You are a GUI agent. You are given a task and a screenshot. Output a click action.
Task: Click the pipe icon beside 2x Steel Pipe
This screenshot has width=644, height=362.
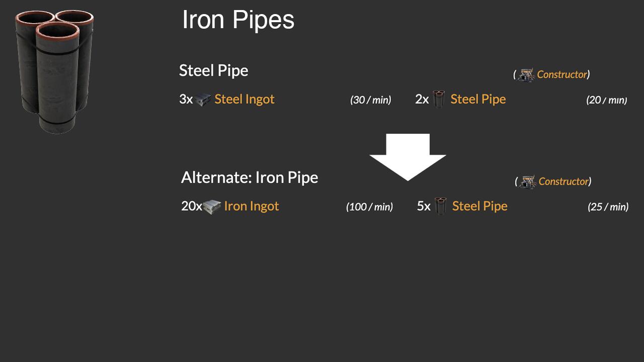[x=439, y=100]
